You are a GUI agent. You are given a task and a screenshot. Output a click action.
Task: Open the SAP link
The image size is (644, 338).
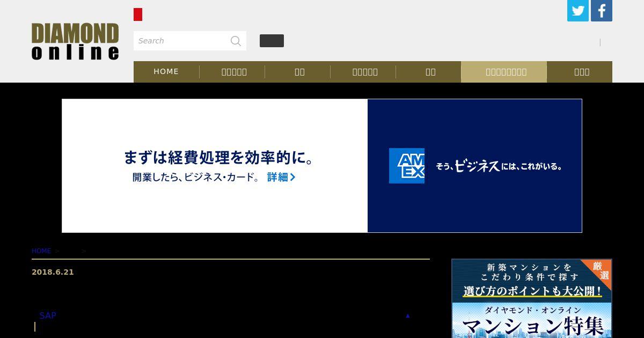48,315
